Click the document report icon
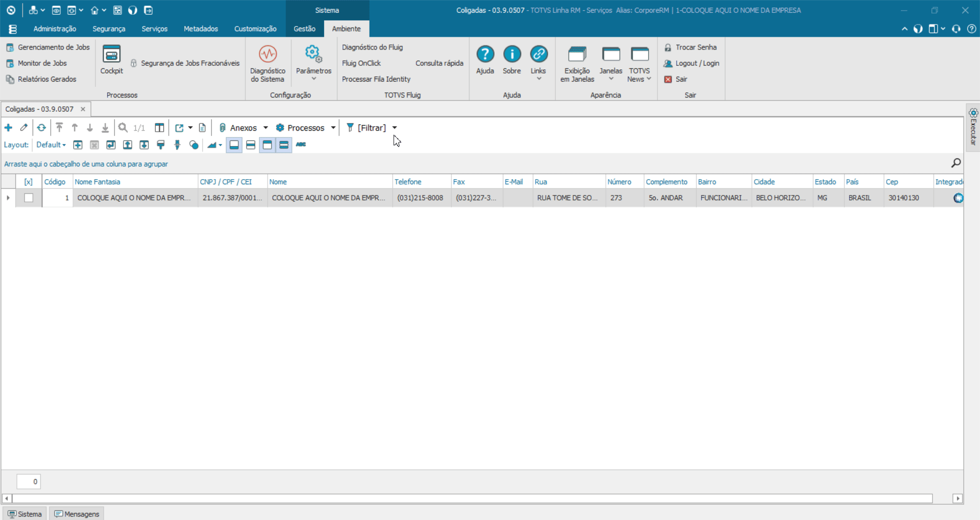The width and height of the screenshot is (980, 520). tap(203, 128)
